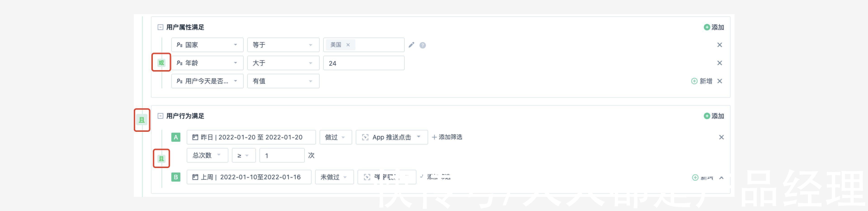Toggle the 且 operator between sections
This screenshot has width=868, height=211.
coord(142,120)
